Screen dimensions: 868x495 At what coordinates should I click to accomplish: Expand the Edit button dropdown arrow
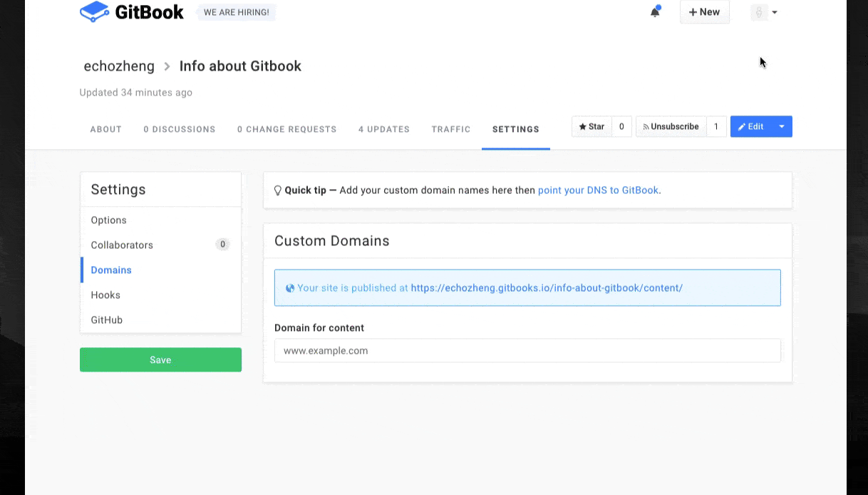point(782,126)
